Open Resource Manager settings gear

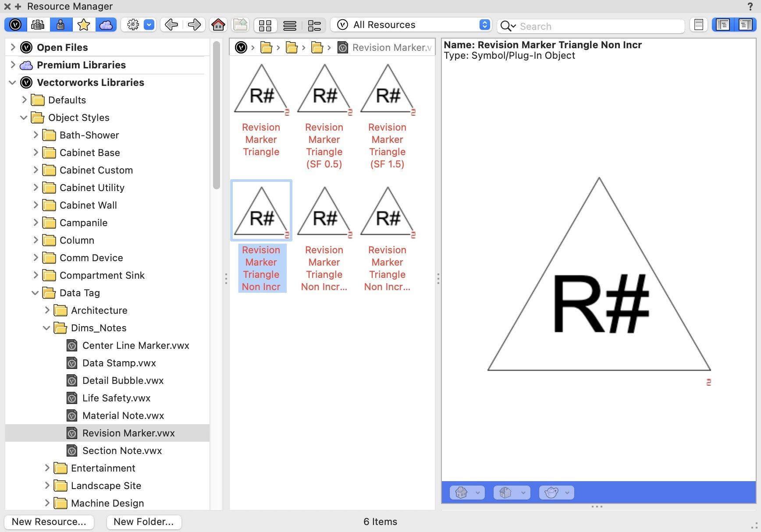[x=133, y=25]
